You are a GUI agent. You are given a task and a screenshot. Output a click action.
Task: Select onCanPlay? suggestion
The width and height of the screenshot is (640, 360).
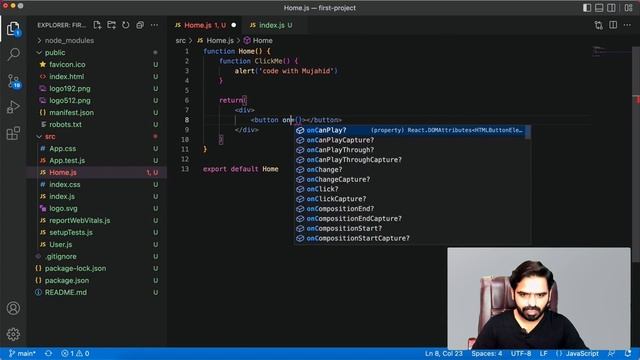[410, 130]
